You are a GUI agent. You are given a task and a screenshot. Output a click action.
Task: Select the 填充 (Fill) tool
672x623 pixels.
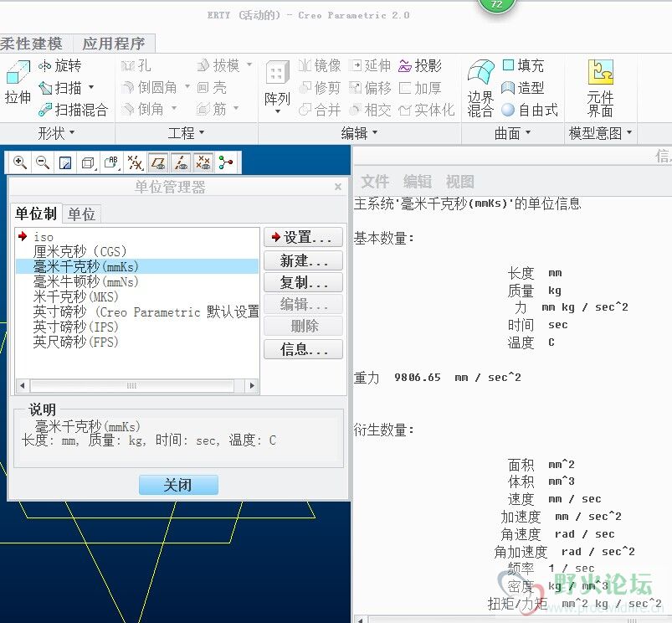[523, 65]
